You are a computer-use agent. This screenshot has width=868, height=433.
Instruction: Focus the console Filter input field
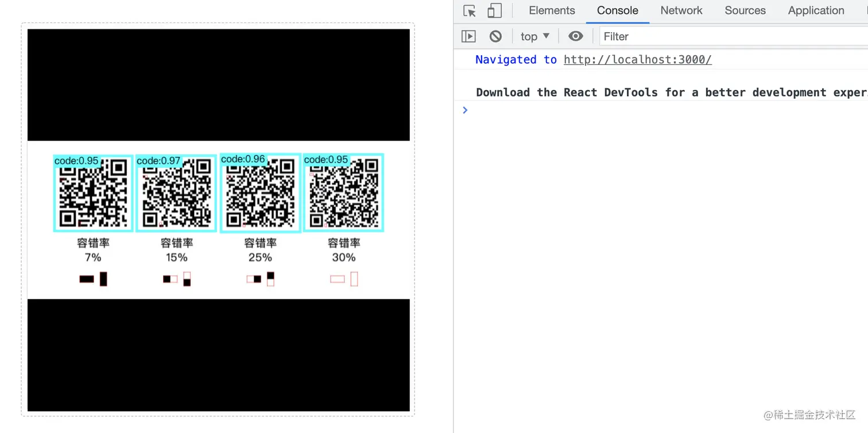(734, 36)
